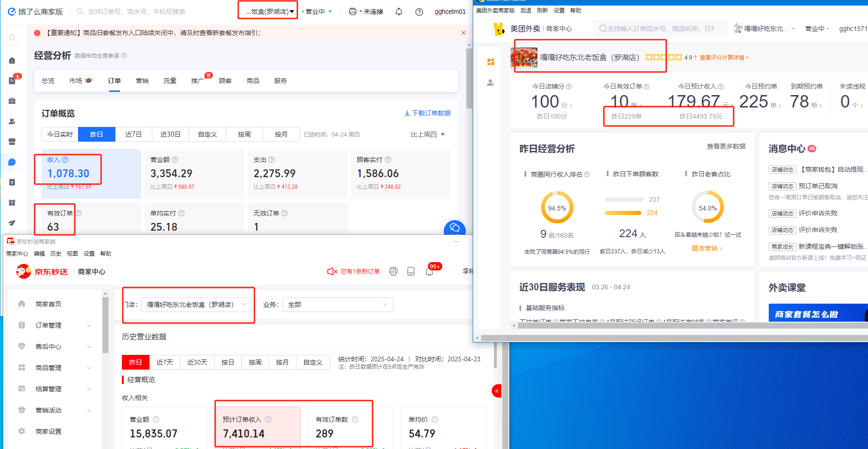The height and width of the screenshot is (449, 868).
Task: Click JD muted speaker new-order icon
Action: 332,271
